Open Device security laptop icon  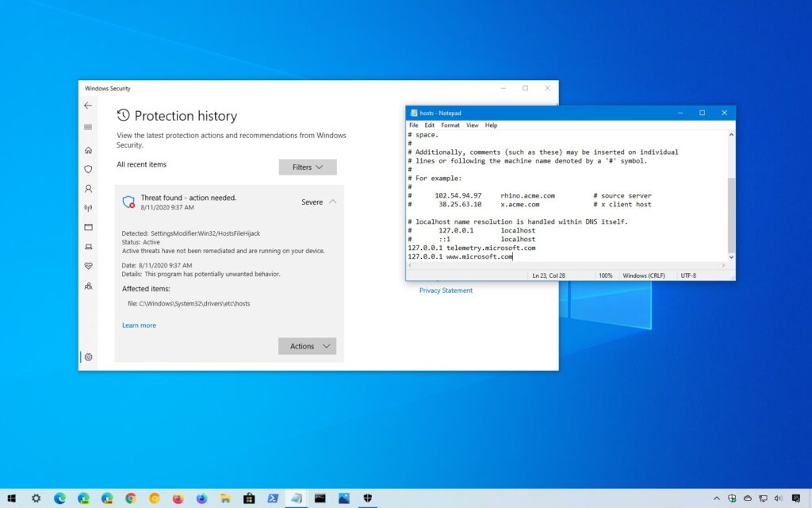click(x=88, y=247)
